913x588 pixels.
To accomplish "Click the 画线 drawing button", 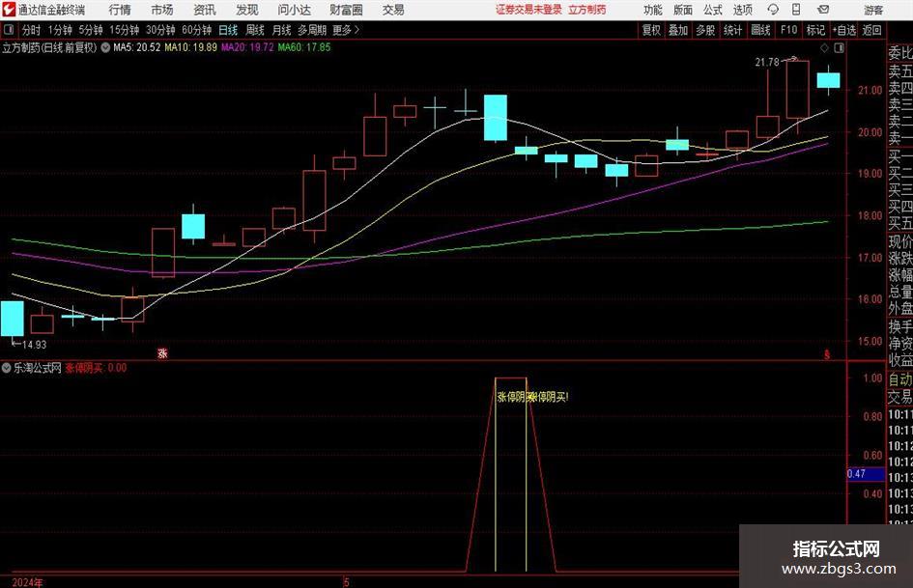I will point(760,30).
